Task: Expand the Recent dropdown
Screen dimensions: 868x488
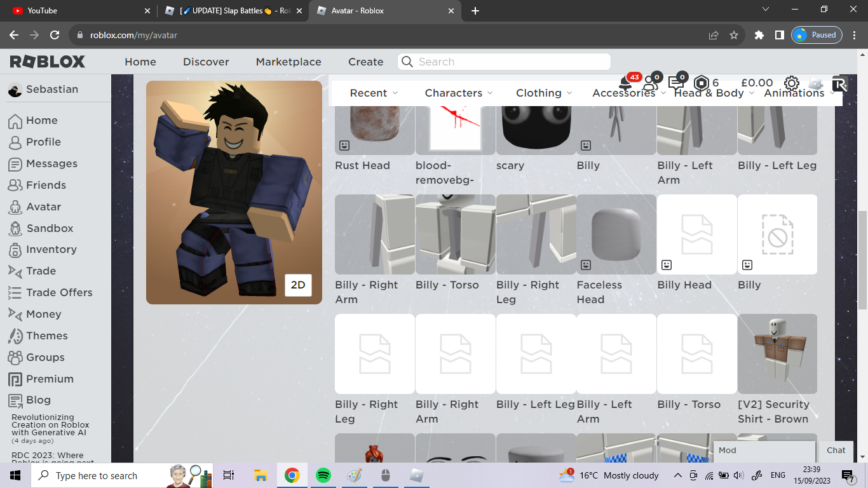Action: pyautogui.click(x=374, y=93)
